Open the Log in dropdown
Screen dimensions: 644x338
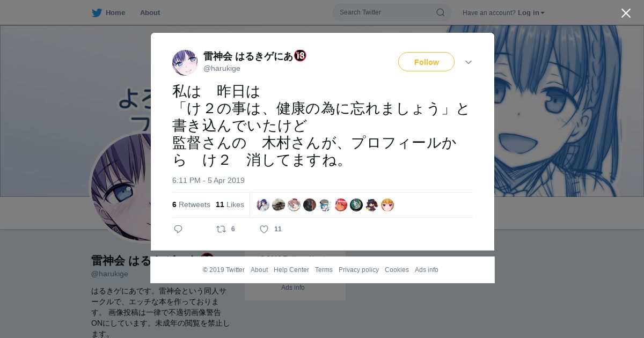click(x=531, y=12)
